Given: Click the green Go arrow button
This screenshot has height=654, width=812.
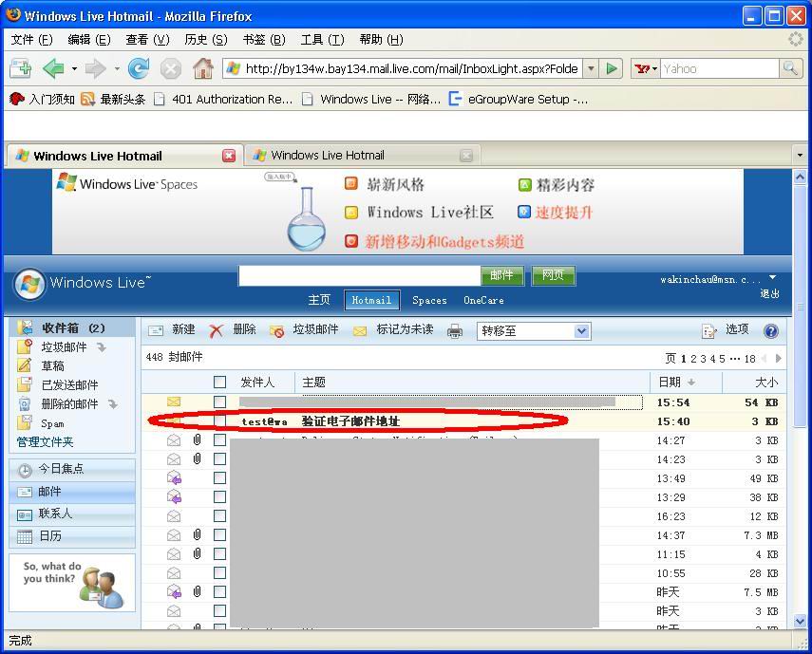Looking at the screenshot, I should click(x=611, y=68).
